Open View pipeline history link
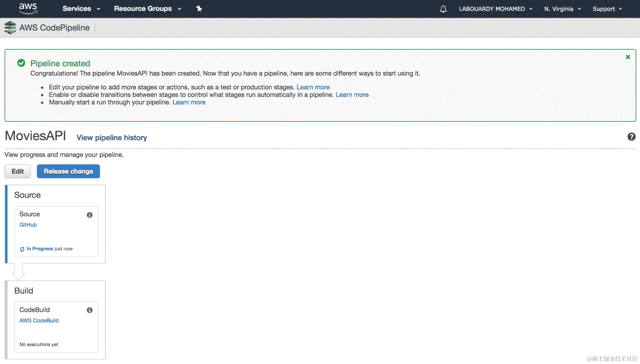Image resolution: width=640 pixels, height=364 pixels. 112,138
